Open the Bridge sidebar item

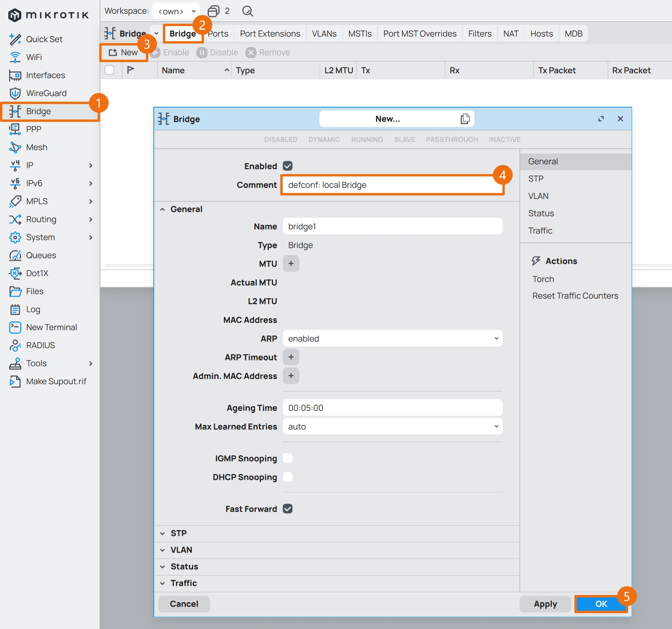coord(50,111)
